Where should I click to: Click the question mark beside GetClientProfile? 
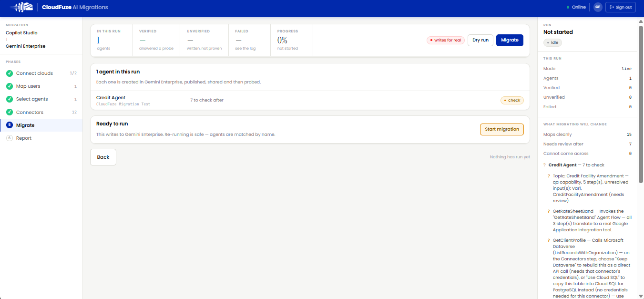click(x=549, y=240)
